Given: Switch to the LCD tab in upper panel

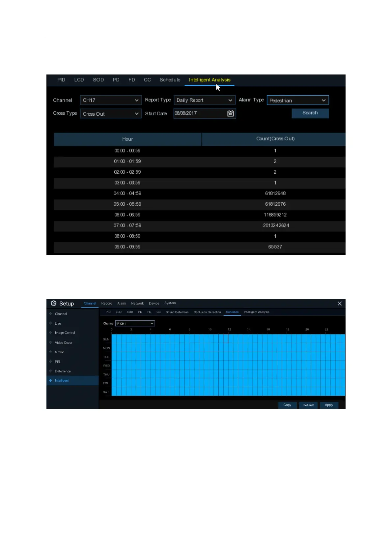Looking at the screenshot, I should pos(79,80).
